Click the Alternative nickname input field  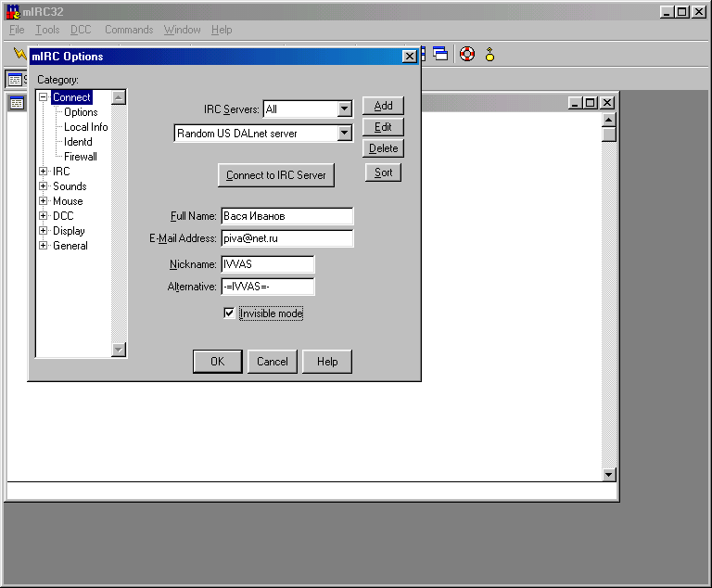click(268, 287)
